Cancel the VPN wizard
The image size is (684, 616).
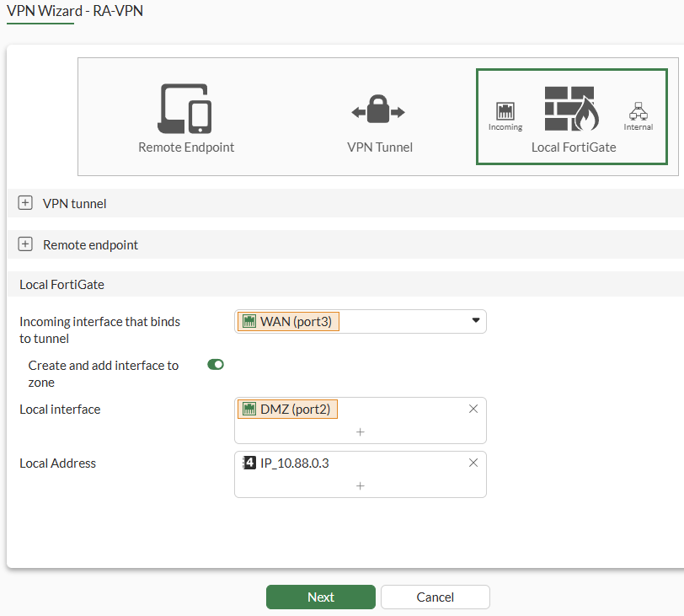point(435,597)
